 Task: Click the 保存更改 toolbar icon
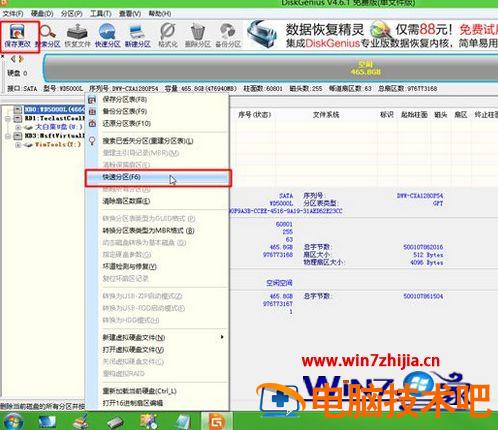coord(18,35)
